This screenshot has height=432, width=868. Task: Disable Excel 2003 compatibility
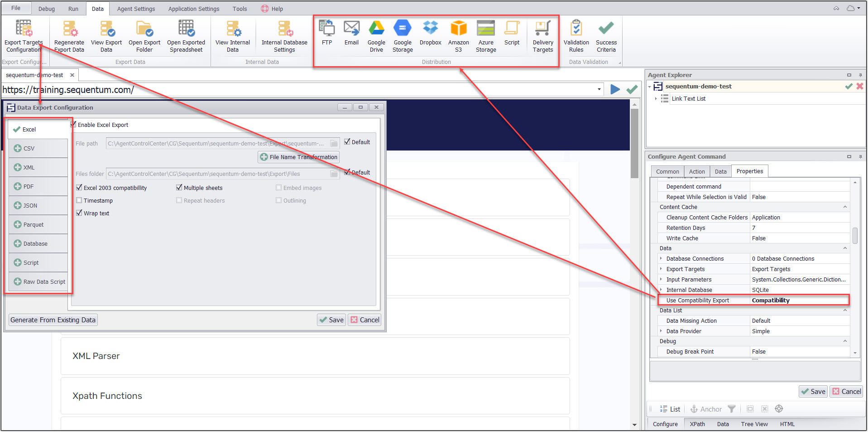pyautogui.click(x=79, y=187)
